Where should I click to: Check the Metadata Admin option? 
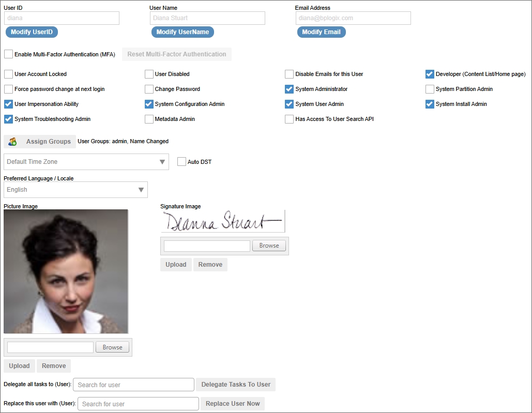point(149,119)
